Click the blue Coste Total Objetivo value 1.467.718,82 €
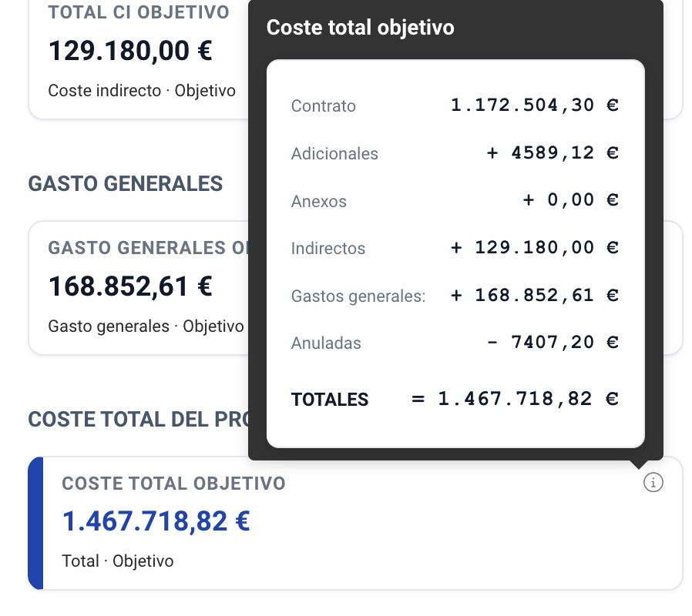Screen dimensions: 692x616 [x=156, y=522]
